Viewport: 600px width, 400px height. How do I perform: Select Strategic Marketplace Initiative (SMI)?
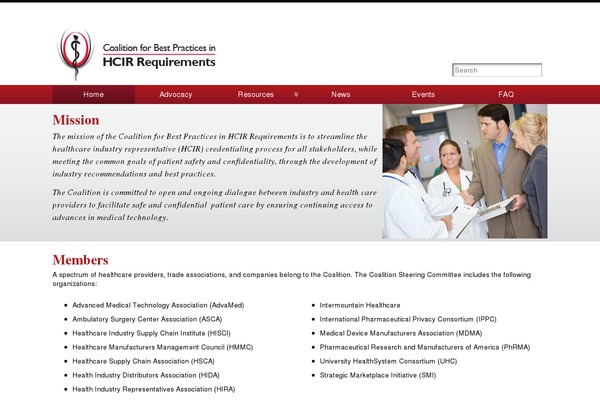click(378, 376)
